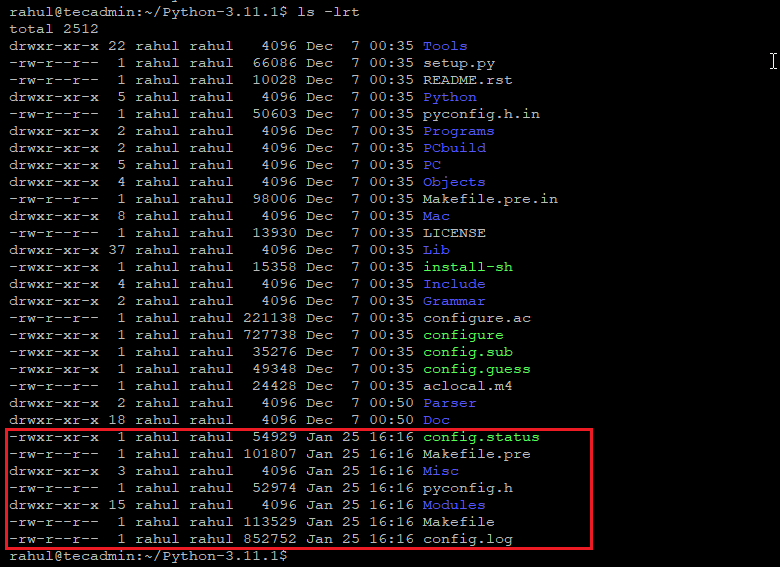Select the Objects directory name
Image resolution: width=780 pixels, height=567 pixels.
(454, 182)
